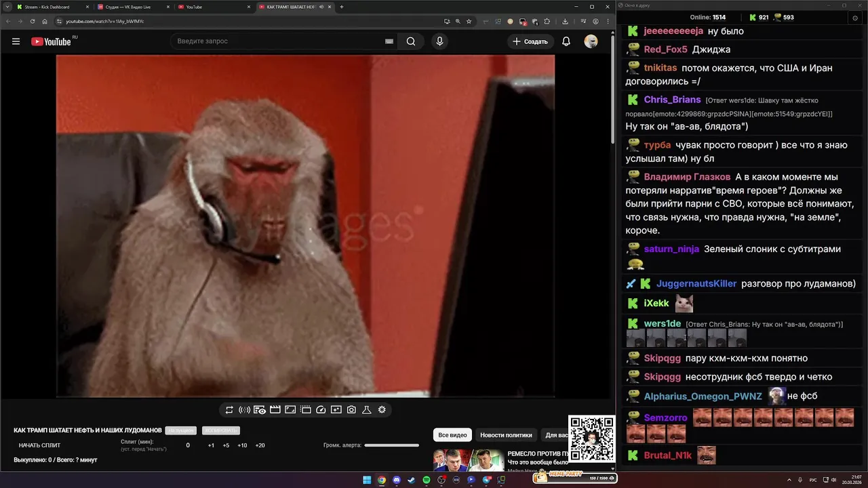868x488 pixels.
Task: Open the Создать create menu
Action: (530, 41)
